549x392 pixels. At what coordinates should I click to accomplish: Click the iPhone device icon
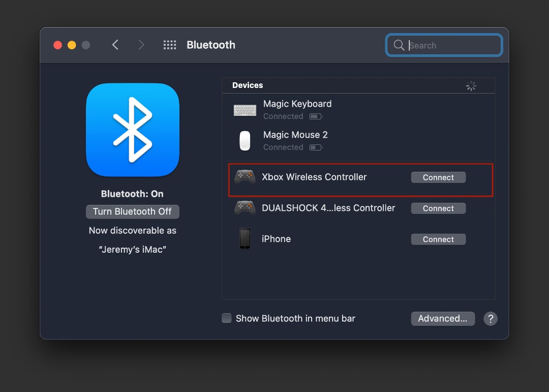pos(245,238)
